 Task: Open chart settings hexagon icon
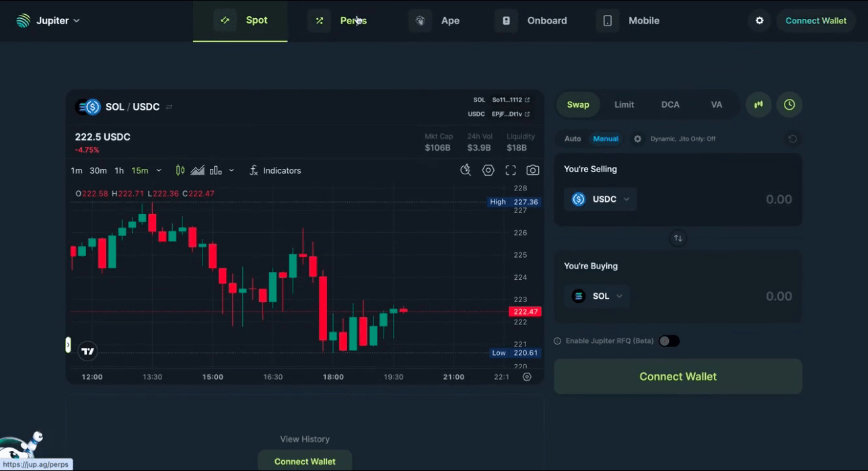[489, 170]
